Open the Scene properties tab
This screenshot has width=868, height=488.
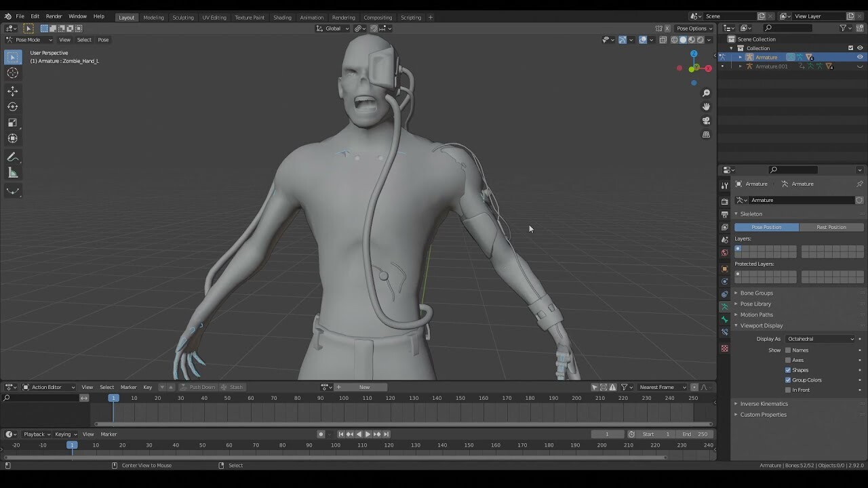[724, 240]
